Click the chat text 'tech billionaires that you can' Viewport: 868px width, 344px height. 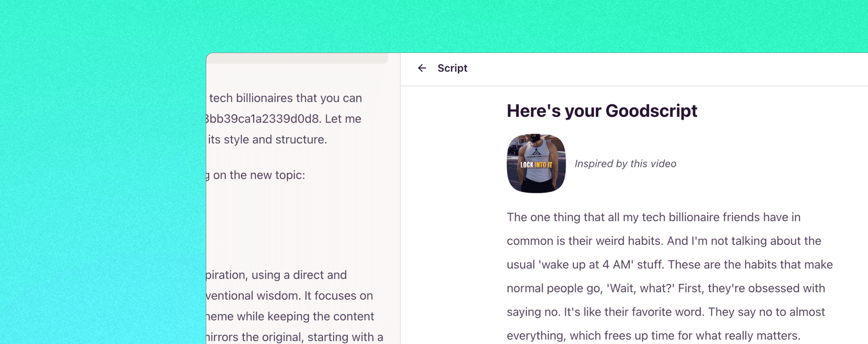[x=285, y=98]
